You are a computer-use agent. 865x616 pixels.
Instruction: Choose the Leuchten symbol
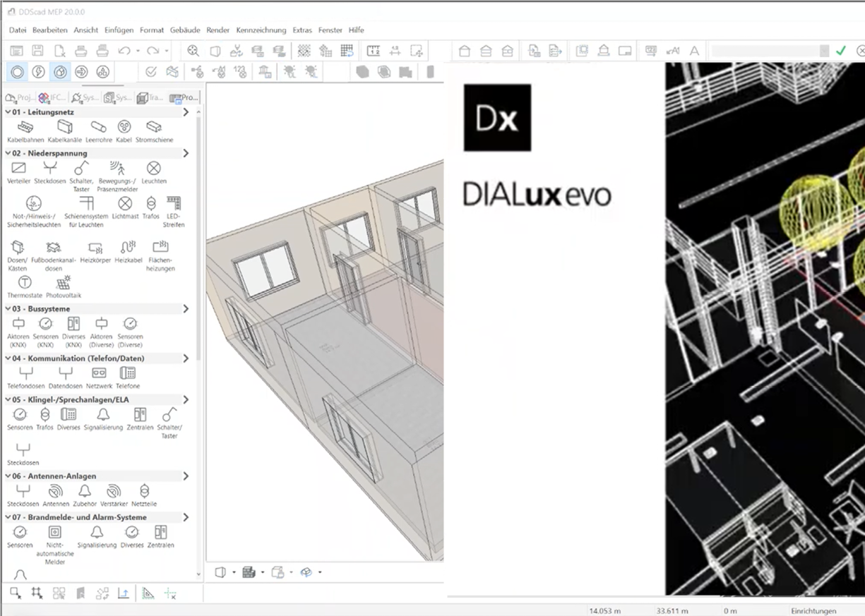[x=154, y=173]
